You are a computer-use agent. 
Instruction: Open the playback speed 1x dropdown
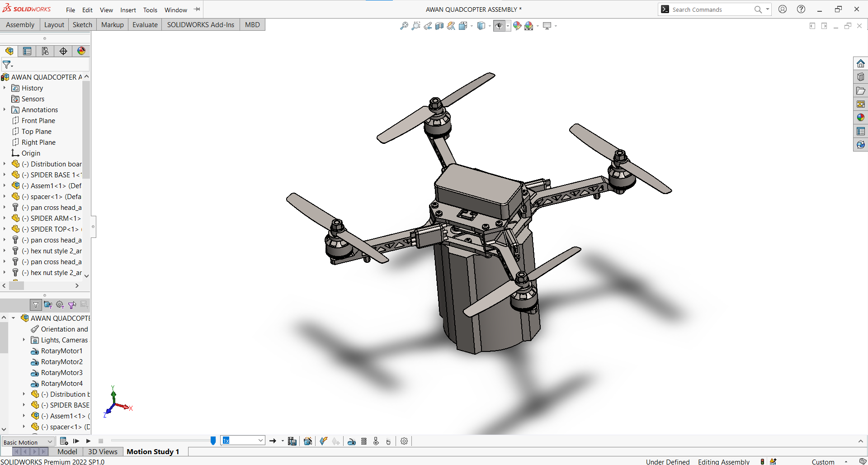point(261,441)
